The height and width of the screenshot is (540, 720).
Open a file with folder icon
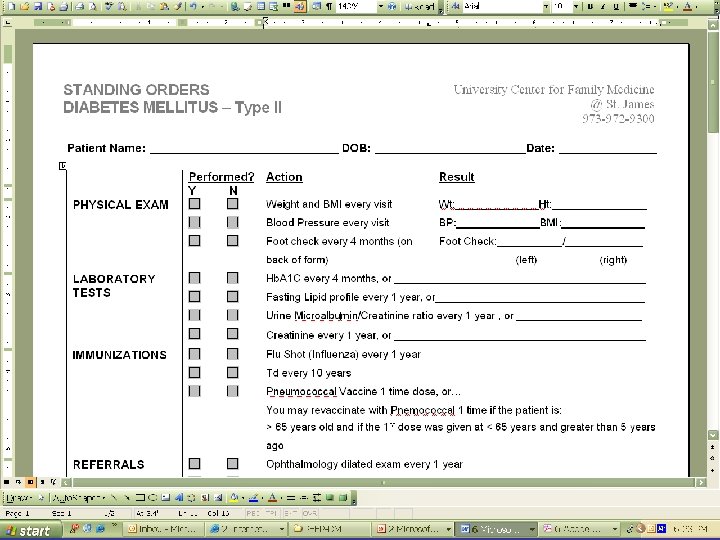[x=24, y=6]
